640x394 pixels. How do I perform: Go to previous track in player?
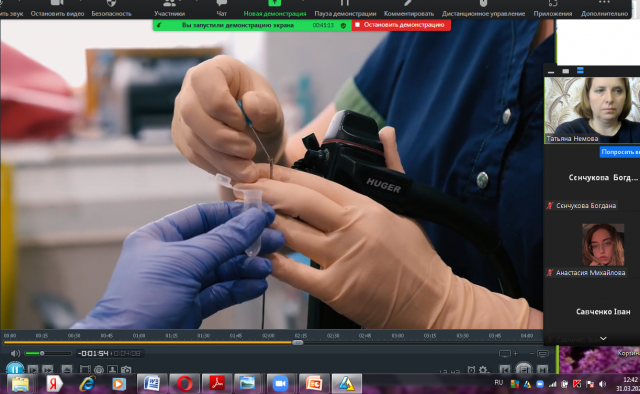click(x=505, y=370)
